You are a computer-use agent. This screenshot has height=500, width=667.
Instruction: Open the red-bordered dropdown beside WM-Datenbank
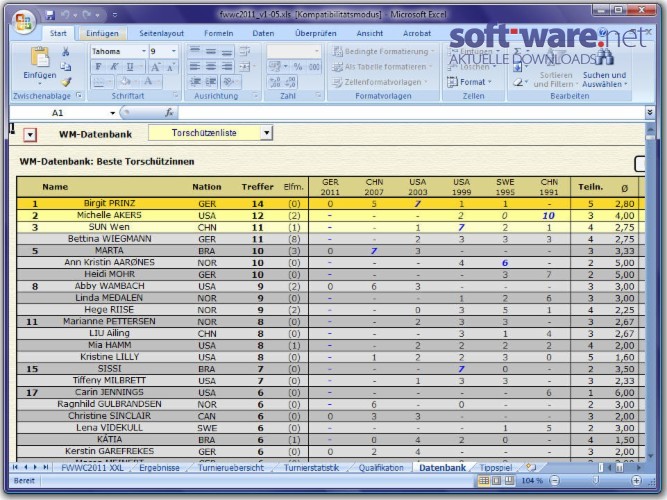point(30,135)
